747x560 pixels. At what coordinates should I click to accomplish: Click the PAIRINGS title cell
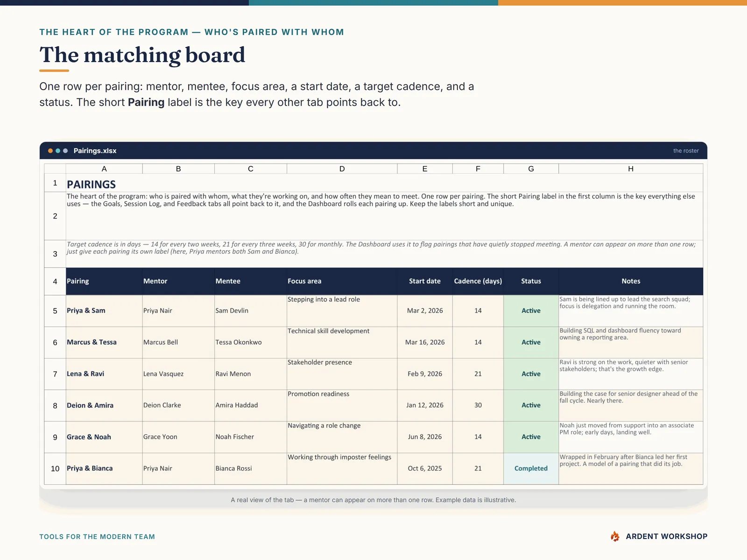(384, 184)
